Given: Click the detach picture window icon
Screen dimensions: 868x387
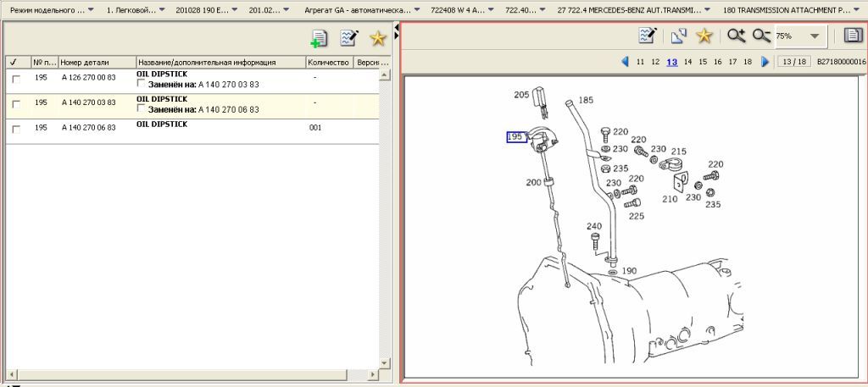Looking at the screenshot, I should click(677, 36).
